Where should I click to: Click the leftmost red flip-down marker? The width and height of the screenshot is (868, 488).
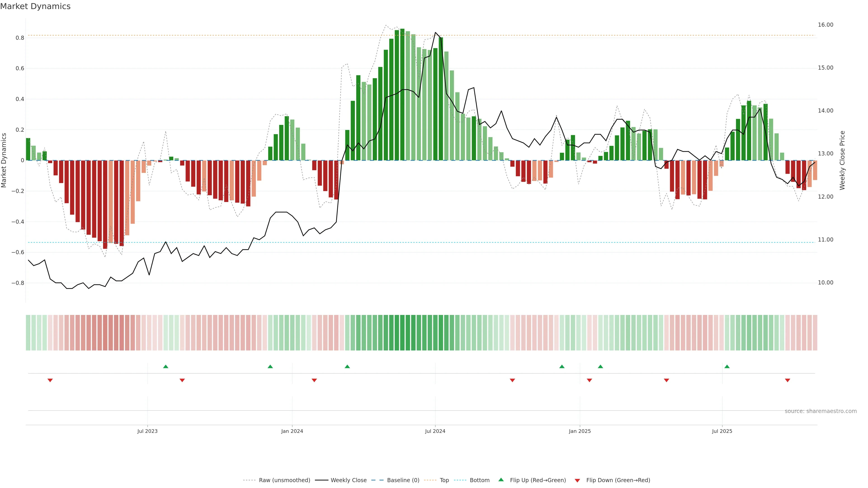[x=50, y=380]
